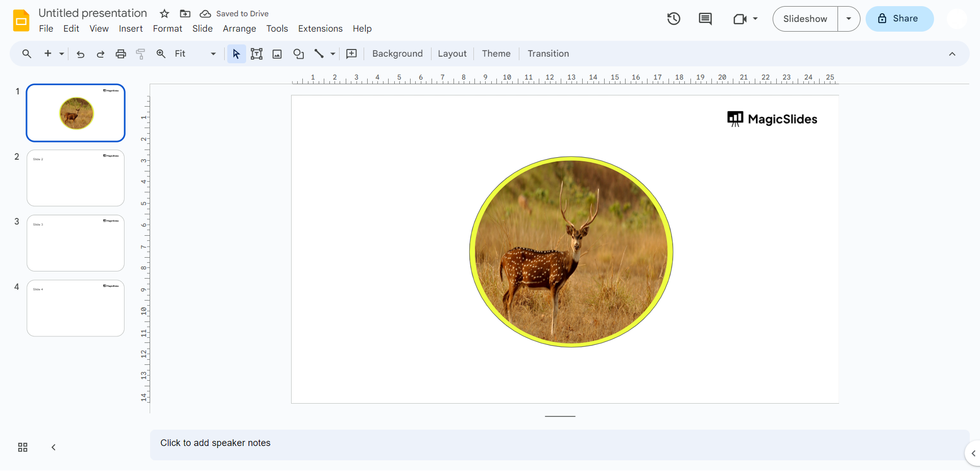Switch to grid view

(22, 448)
